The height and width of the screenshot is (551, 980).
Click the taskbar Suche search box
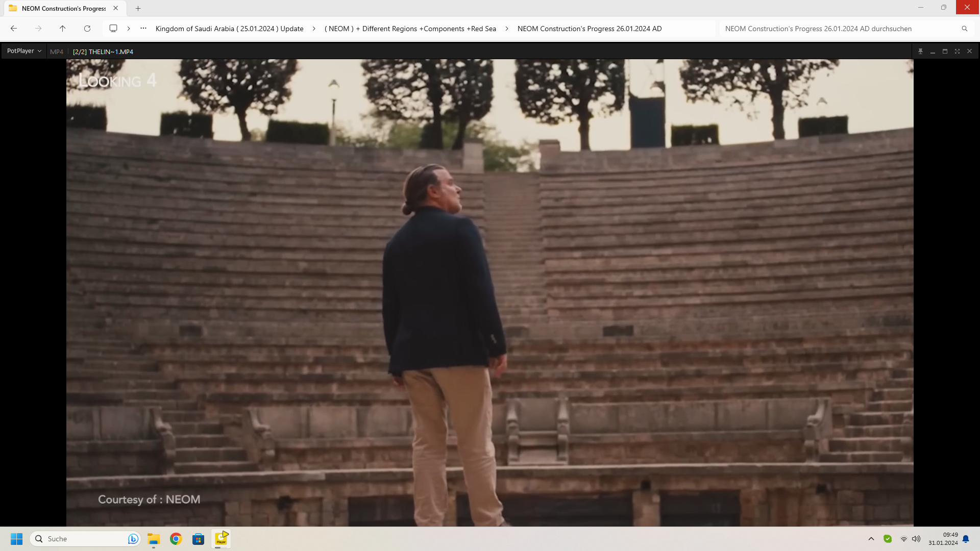pos(85,539)
